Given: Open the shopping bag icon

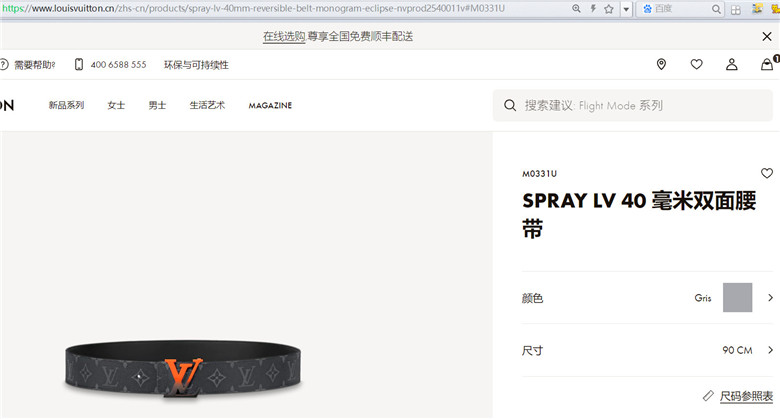Looking at the screenshot, I should coord(767,64).
